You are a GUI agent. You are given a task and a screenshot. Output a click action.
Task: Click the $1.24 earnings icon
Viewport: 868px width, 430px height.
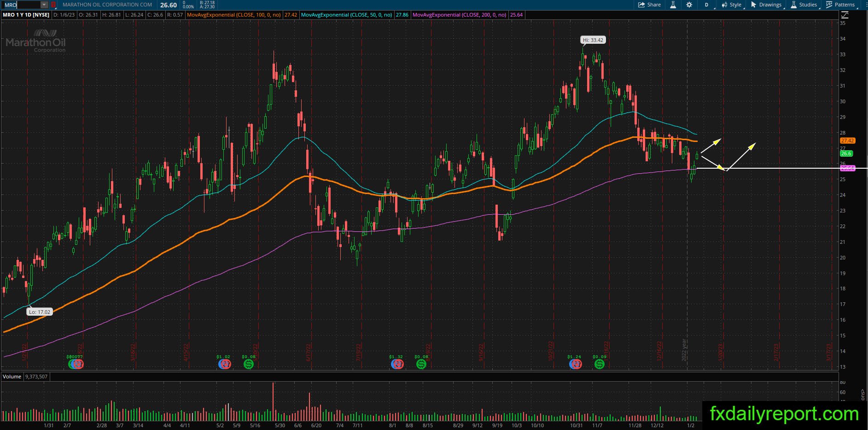click(x=575, y=364)
